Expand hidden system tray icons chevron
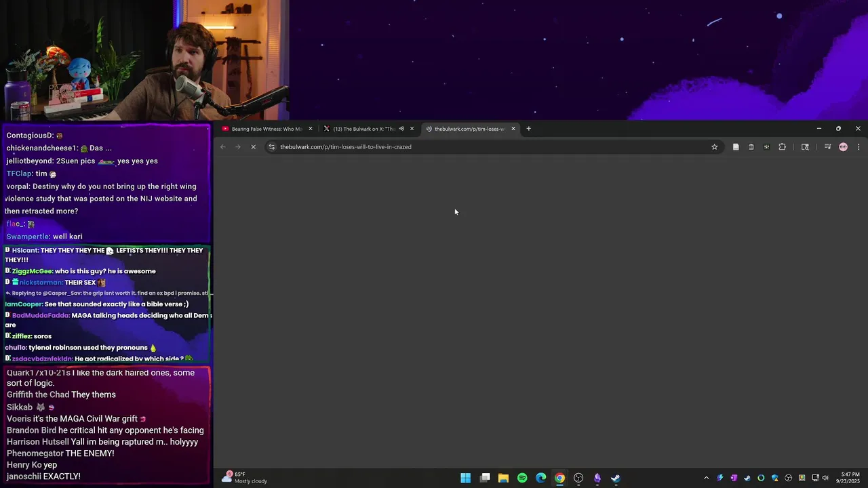The height and width of the screenshot is (488, 868). pyautogui.click(x=706, y=478)
